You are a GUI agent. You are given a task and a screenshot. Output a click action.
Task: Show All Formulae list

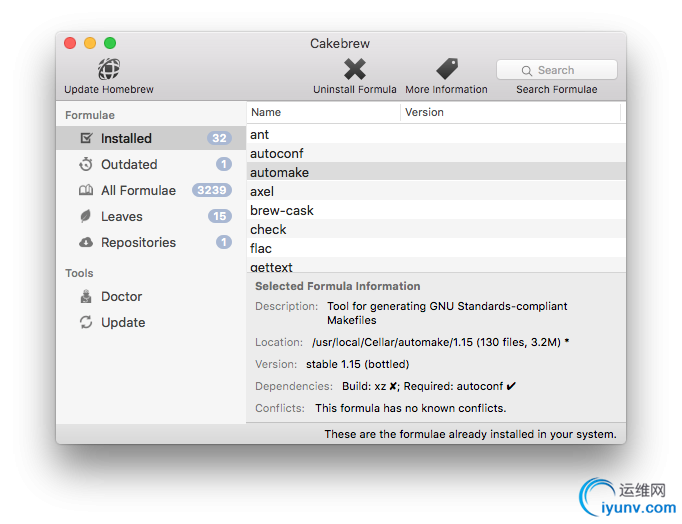pos(151,190)
